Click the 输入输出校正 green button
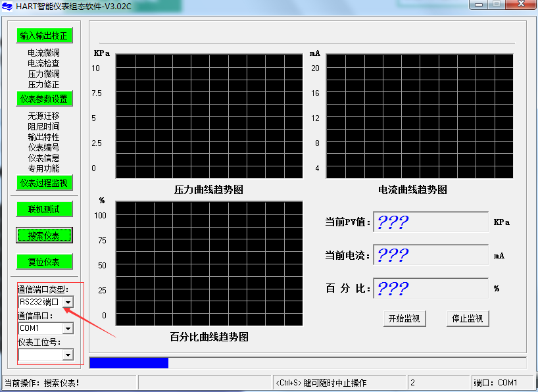538x392 pixels. (44, 36)
